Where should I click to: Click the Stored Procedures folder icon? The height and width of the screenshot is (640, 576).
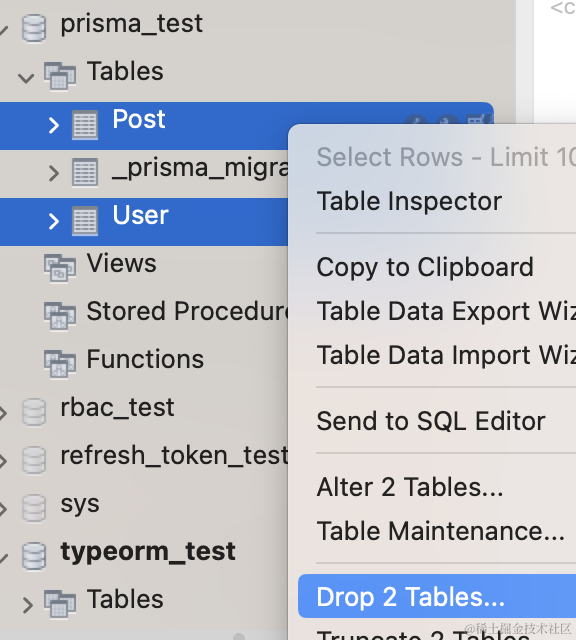coord(60,316)
